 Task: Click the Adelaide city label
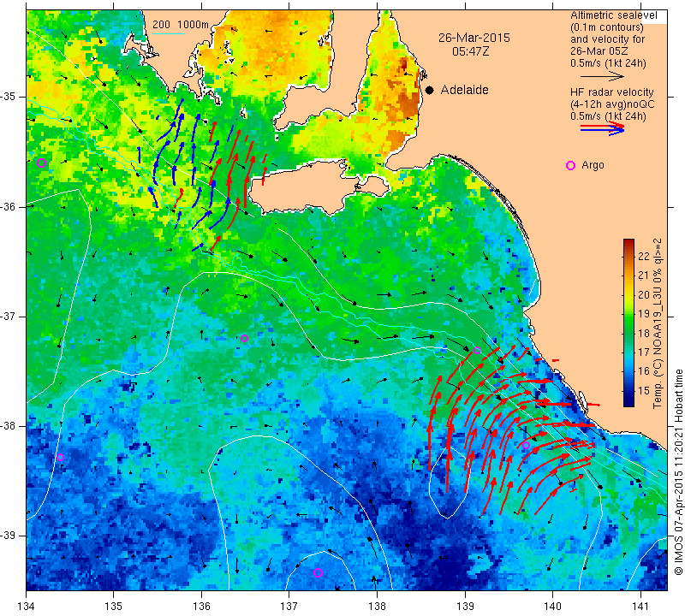[464, 90]
